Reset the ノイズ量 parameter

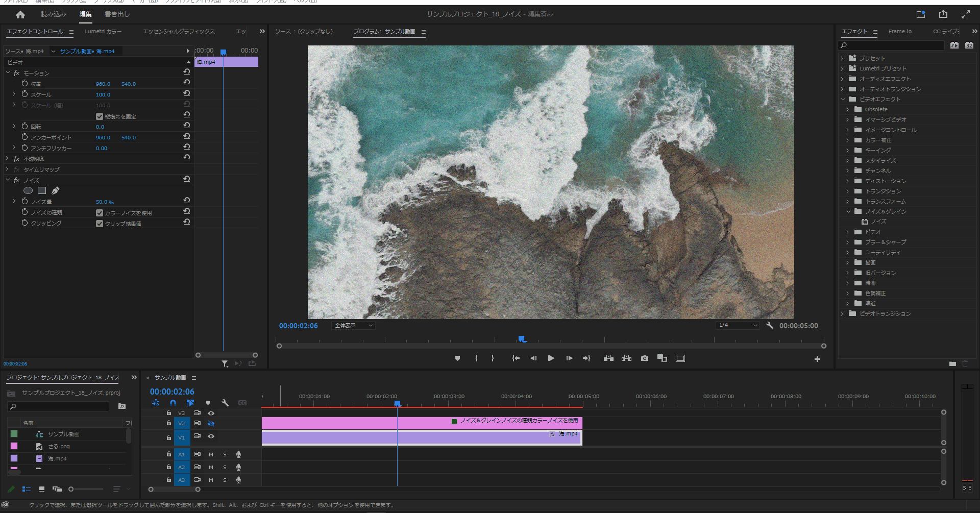click(187, 201)
